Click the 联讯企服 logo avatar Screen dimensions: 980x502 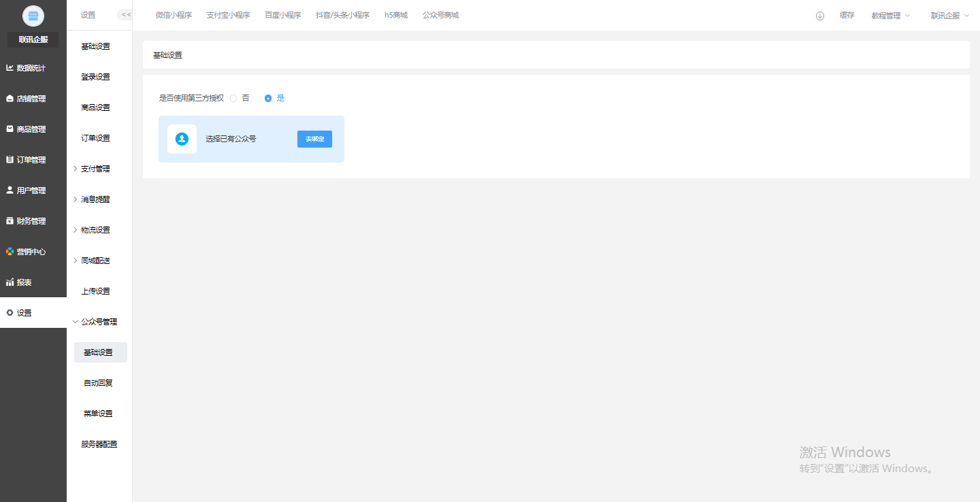tap(33, 16)
